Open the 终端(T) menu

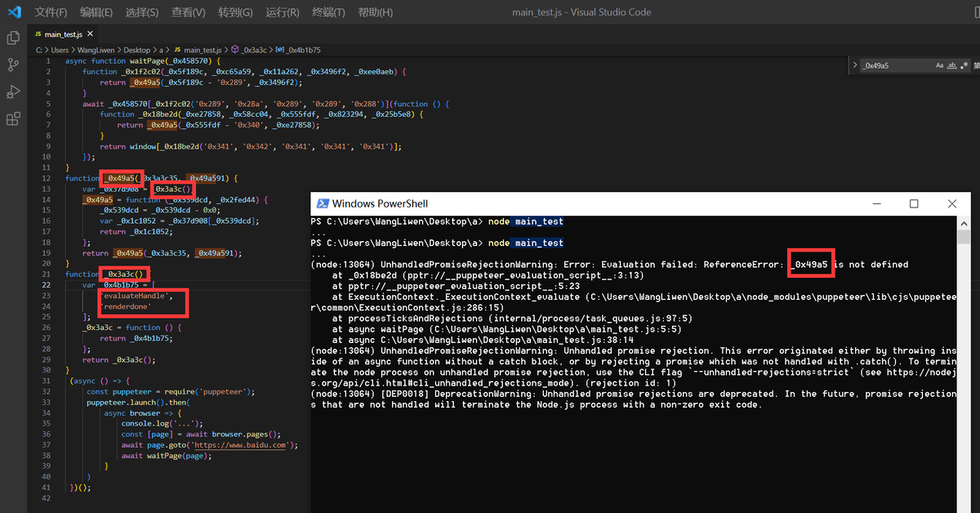click(x=327, y=11)
